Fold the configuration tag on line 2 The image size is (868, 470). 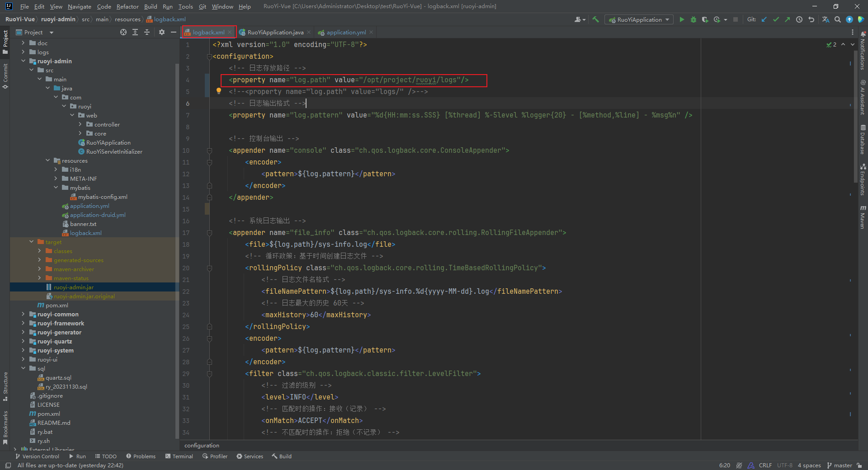tap(209, 56)
